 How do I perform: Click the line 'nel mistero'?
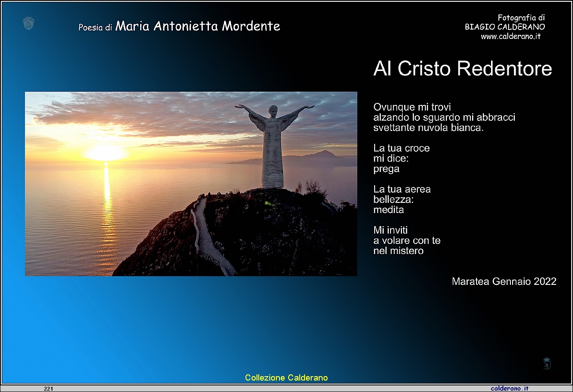tap(398, 251)
